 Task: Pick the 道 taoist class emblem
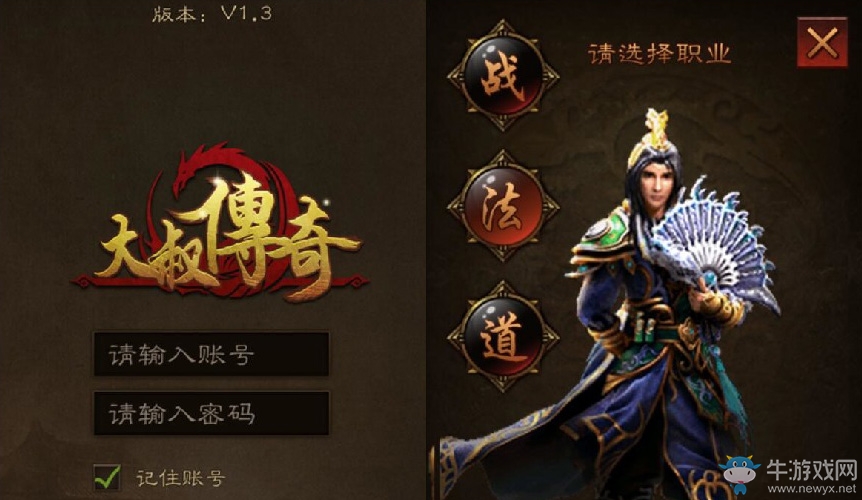tap(503, 336)
